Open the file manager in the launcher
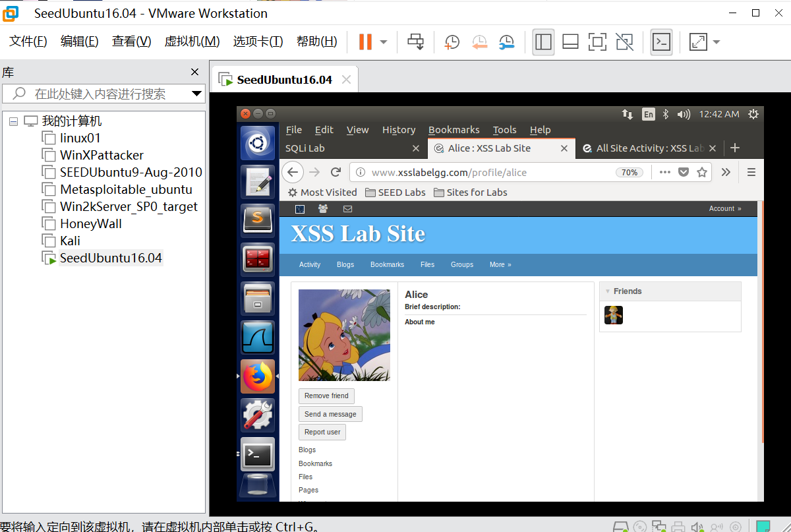The image size is (791, 532). pyautogui.click(x=257, y=297)
